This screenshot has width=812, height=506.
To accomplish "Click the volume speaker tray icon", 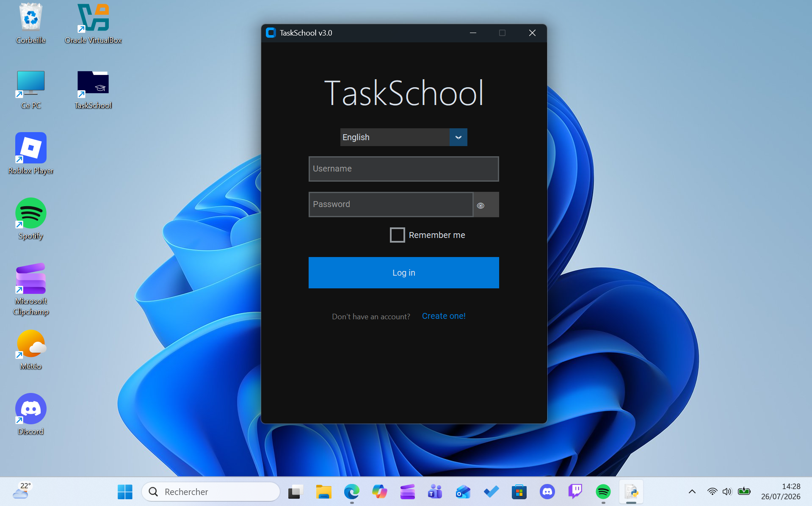I will pyautogui.click(x=727, y=492).
